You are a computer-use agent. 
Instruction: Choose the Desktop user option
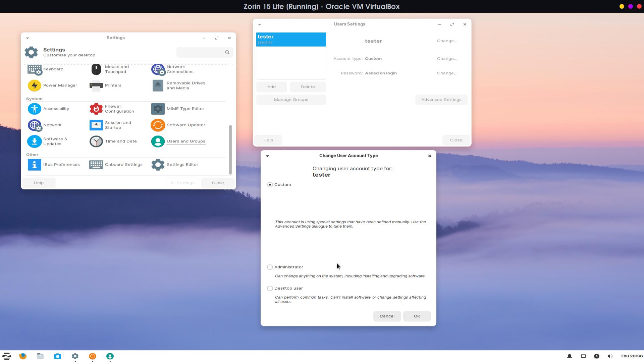tap(270, 288)
